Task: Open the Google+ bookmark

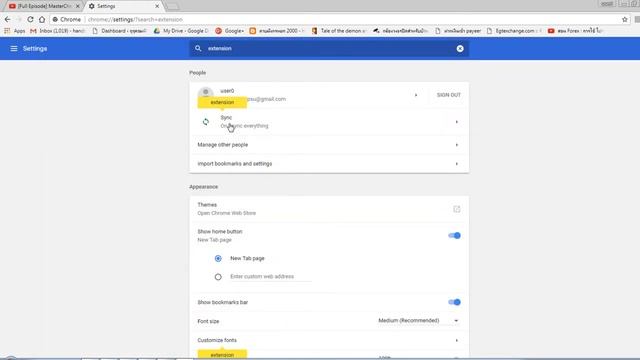Action: tap(229, 31)
